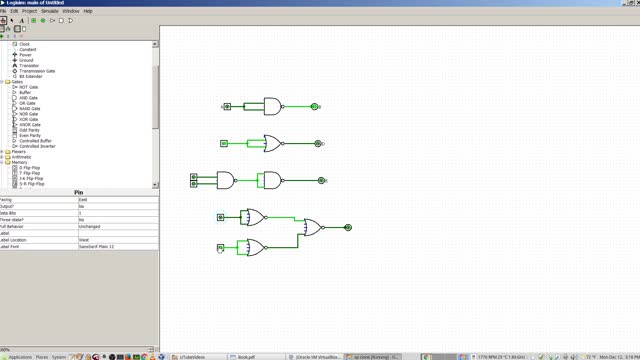
Task: Pick the NOT gate toolbar icon
Action: (x=52, y=20)
